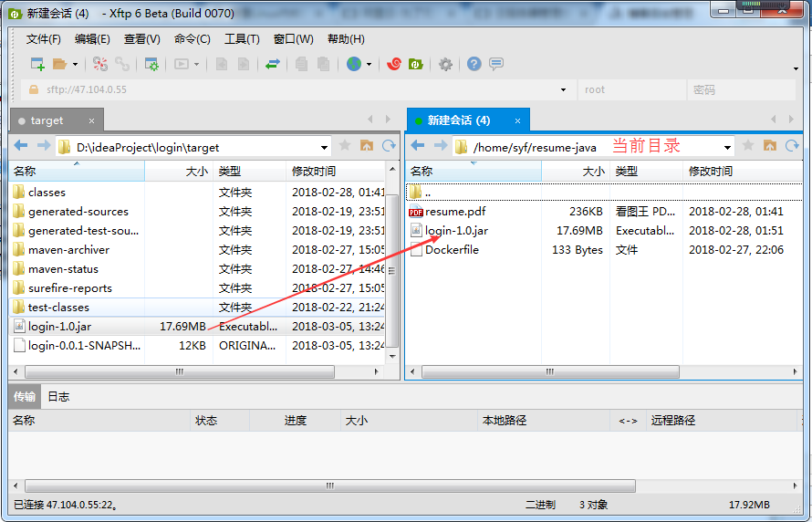Bookmark local folder with star icon

click(x=345, y=146)
